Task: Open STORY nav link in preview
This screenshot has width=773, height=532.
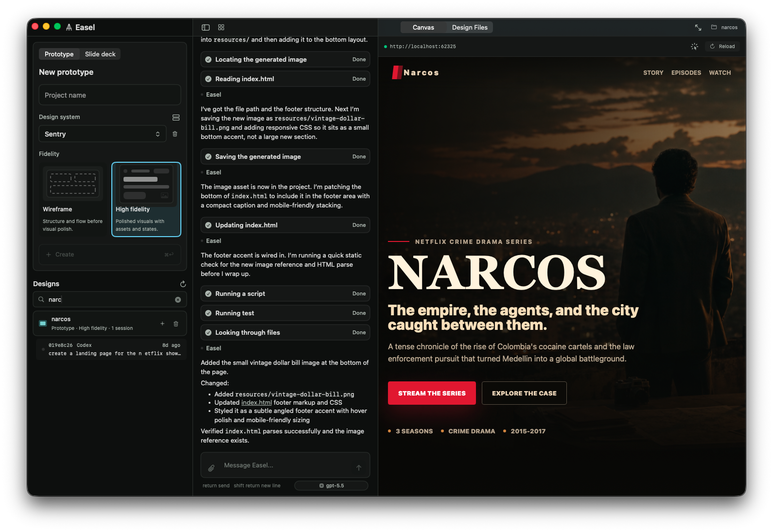Action: pos(653,73)
